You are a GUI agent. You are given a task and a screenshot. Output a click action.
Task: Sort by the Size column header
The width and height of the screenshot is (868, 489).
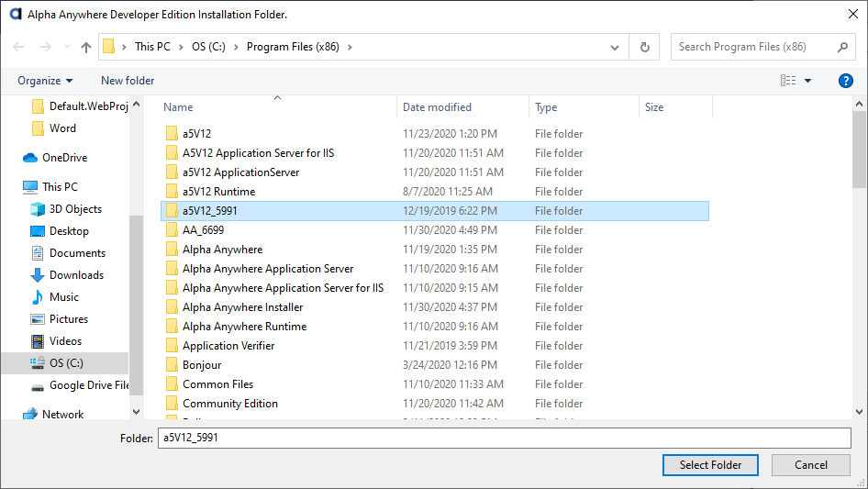pos(654,107)
